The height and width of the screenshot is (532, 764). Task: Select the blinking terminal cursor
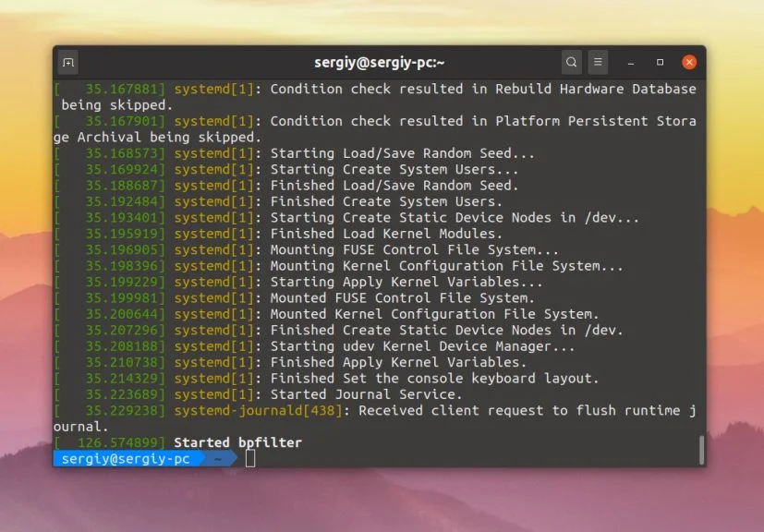[x=249, y=458]
